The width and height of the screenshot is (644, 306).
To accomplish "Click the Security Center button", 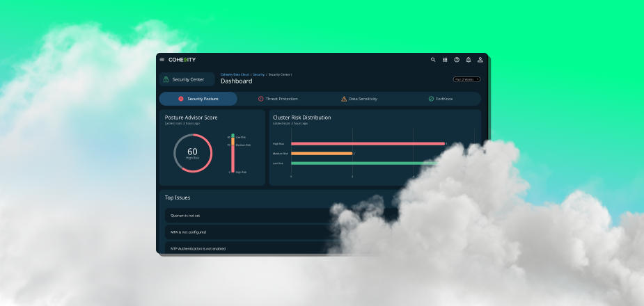I will (187, 79).
